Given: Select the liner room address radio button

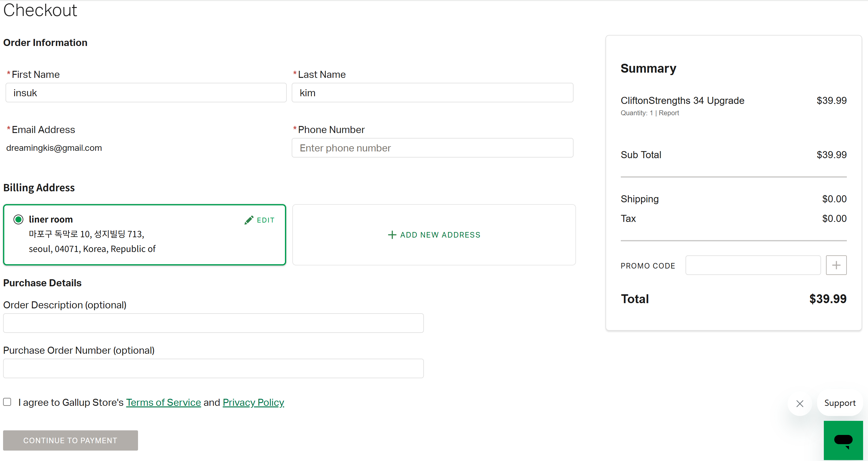Looking at the screenshot, I should point(18,219).
